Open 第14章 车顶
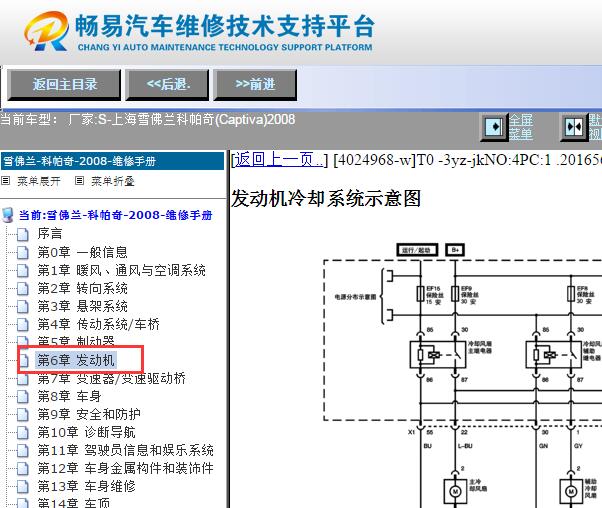The image size is (602, 508). [x=73, y=503]
